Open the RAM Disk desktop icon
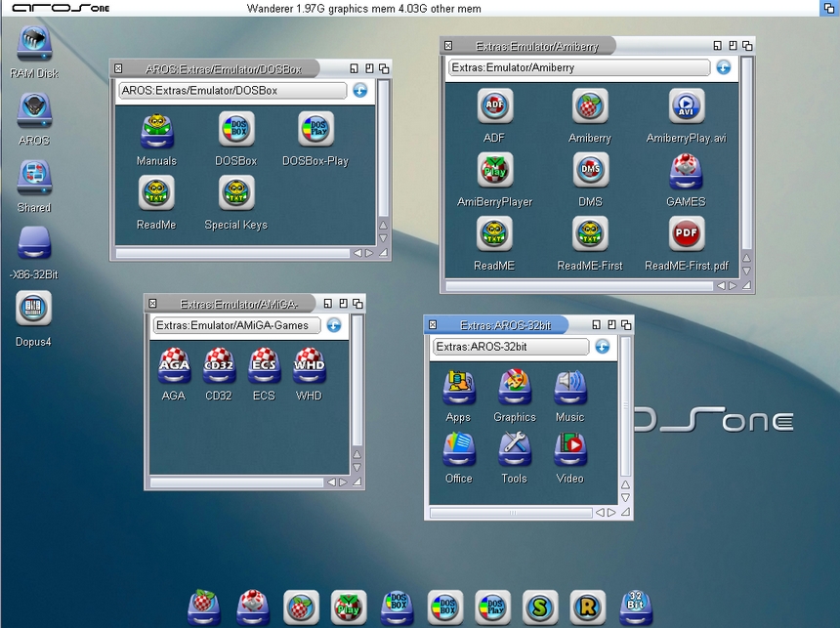Viewport: 840px width, 628px height. point(33,43)
